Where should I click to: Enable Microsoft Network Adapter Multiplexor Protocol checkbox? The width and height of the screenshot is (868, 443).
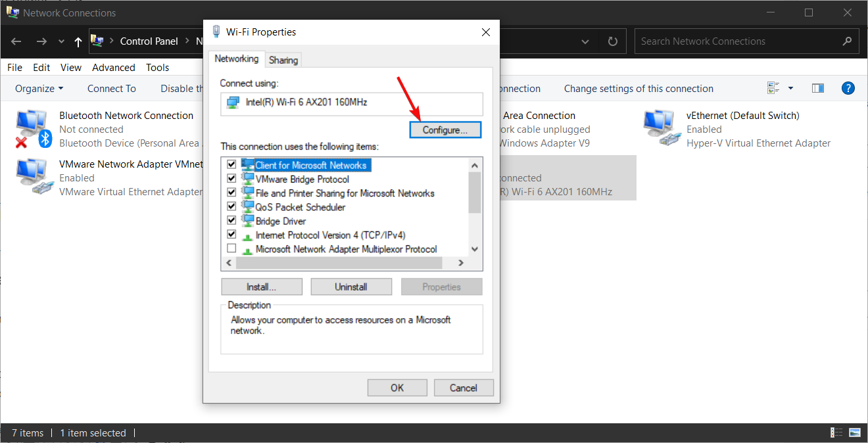click(x=231, y=248)
